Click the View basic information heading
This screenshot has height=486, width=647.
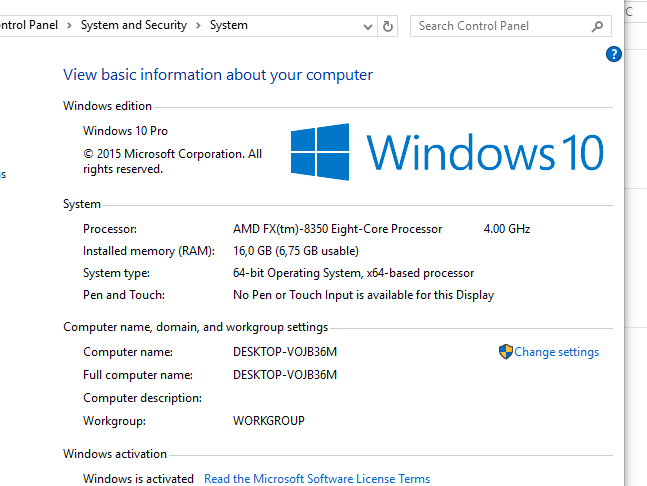pyautogui.click(x=218, y=75)
